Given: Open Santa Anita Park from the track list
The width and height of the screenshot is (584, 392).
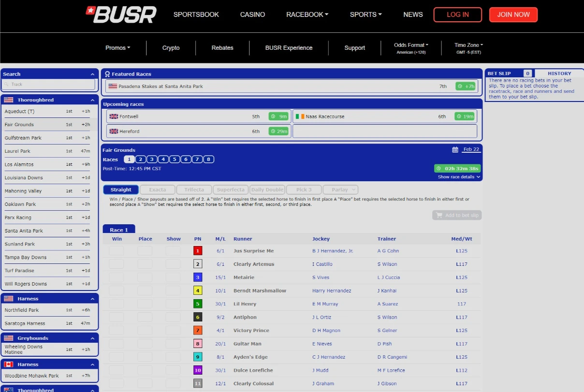Looking at the screenshot, I should tap(23, 231).
